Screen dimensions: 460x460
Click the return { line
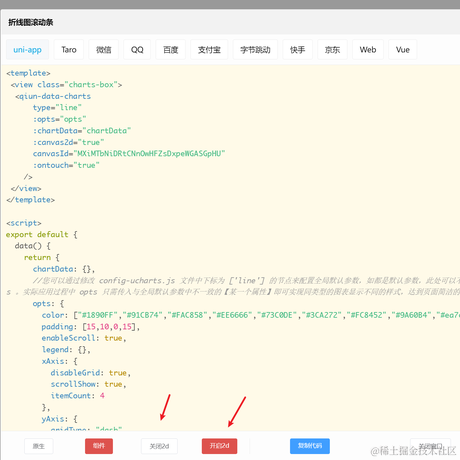click(42, 258)
